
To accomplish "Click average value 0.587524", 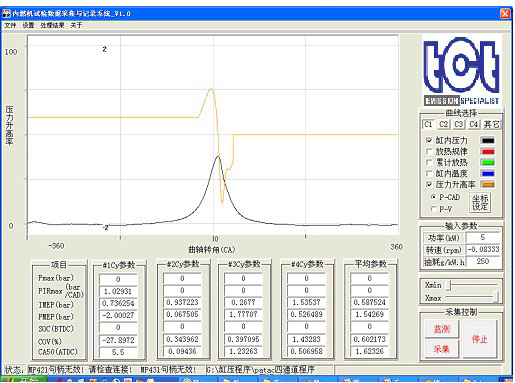I will [369, 302].
